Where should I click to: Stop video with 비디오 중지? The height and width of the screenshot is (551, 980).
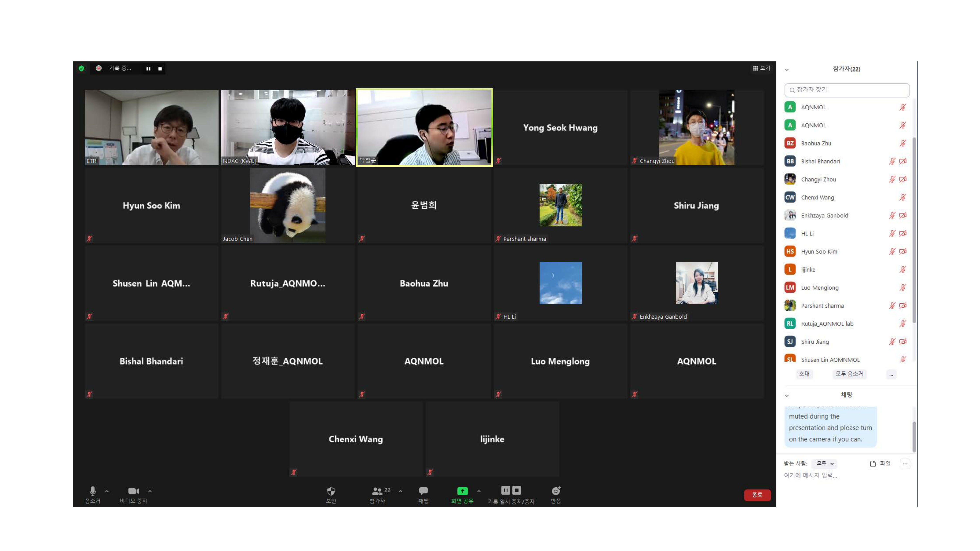(x=133, y=495)
